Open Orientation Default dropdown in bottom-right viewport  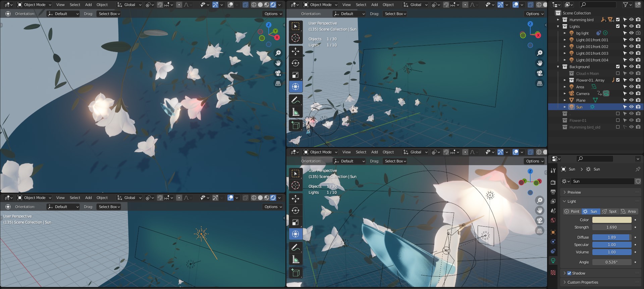[349, 161]
